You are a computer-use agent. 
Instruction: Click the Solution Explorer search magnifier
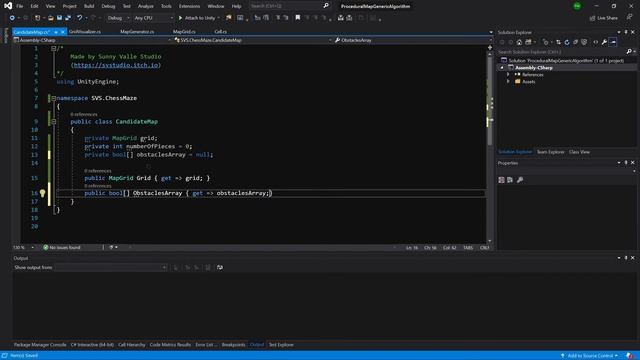point(629,52)
